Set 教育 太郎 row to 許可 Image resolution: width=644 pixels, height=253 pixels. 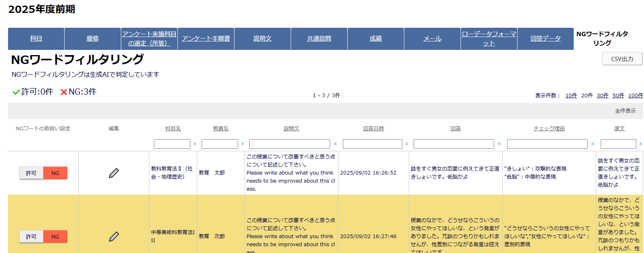tap(31, 173)
